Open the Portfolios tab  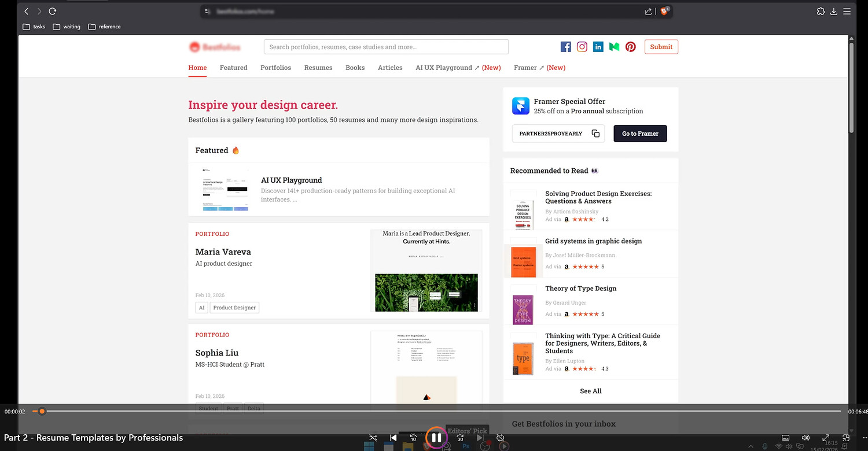275,68
